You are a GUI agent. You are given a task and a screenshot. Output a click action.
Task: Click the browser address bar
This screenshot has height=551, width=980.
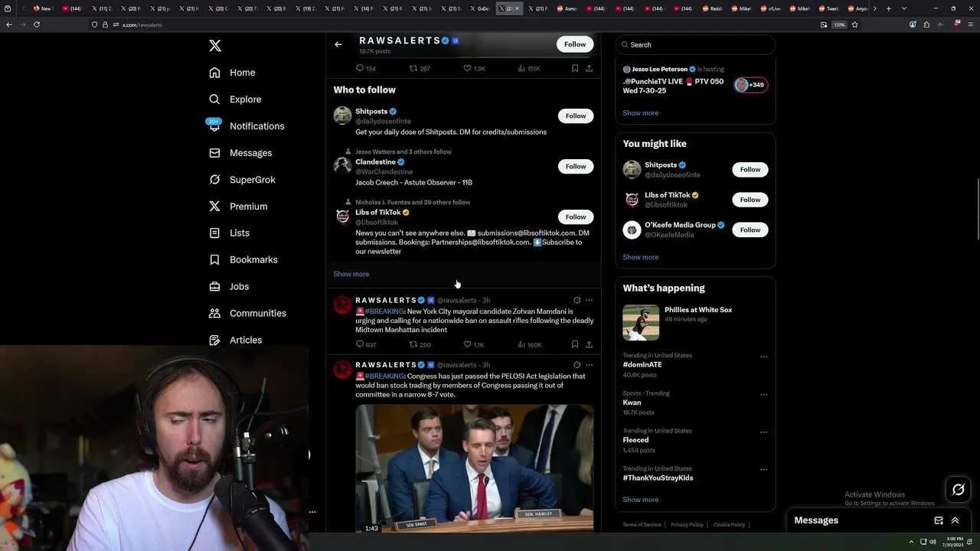pos(459,24)
